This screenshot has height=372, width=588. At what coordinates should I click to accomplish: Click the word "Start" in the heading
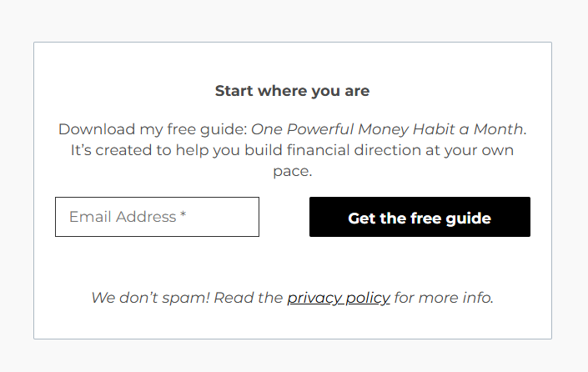[x=234, y=91]
